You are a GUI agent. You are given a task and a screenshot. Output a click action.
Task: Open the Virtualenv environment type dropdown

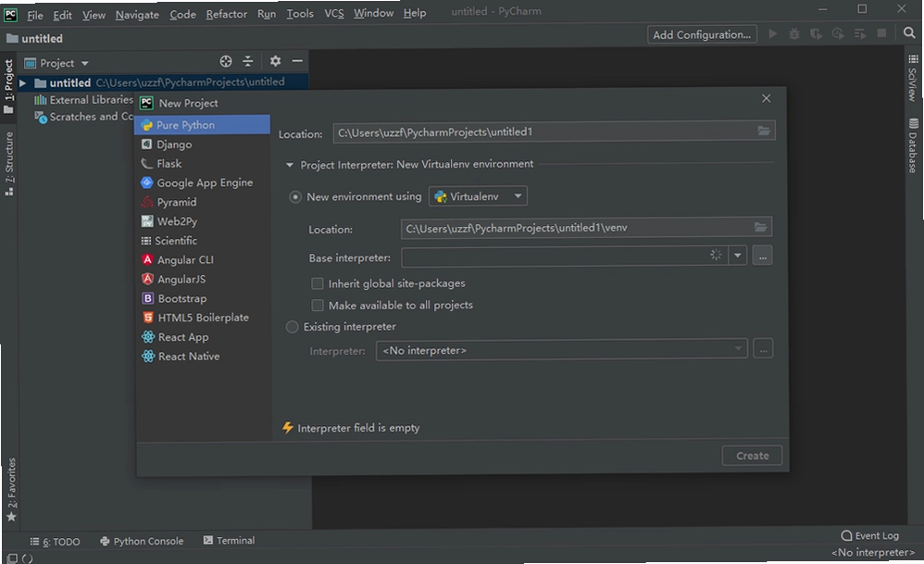pyautogui.click(x=478, y=196)
